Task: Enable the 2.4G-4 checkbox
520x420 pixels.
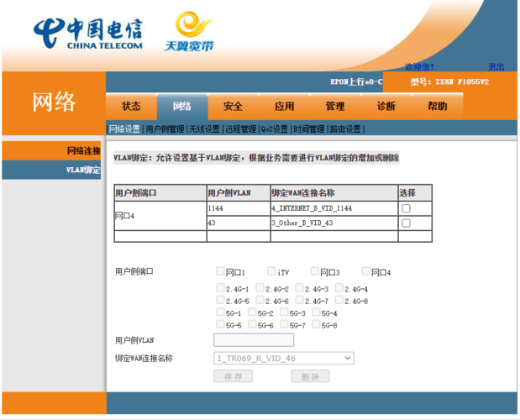Action: (x=339, y=287)
